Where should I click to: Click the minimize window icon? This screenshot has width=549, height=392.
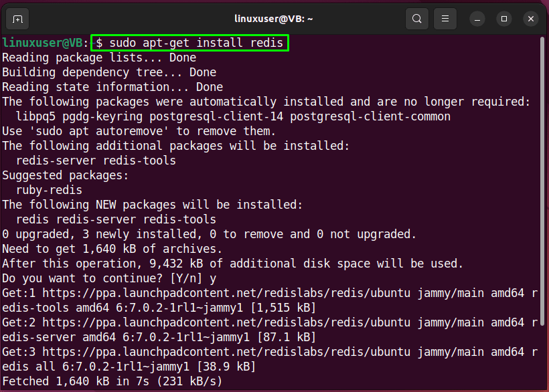pos(477,19)
